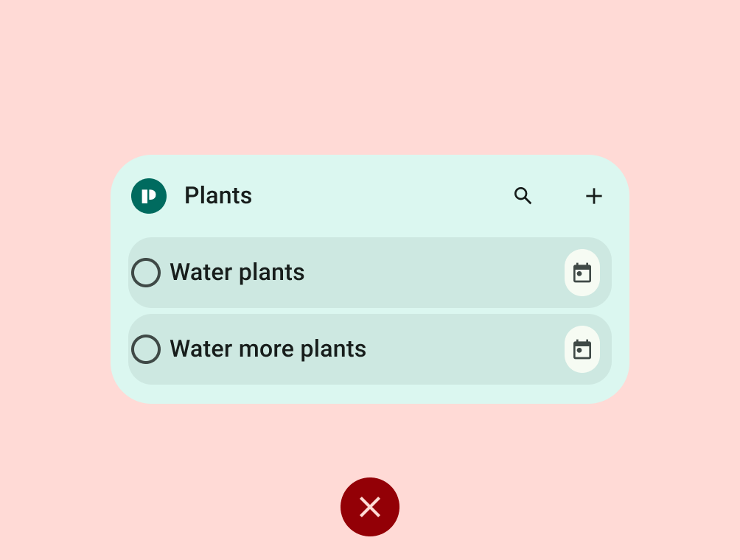Tap the white P letter in logo

149,196
